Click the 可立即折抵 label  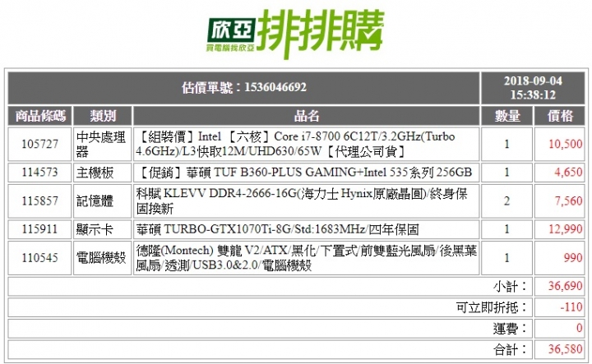pyautogui.click(x=492, y=307)
